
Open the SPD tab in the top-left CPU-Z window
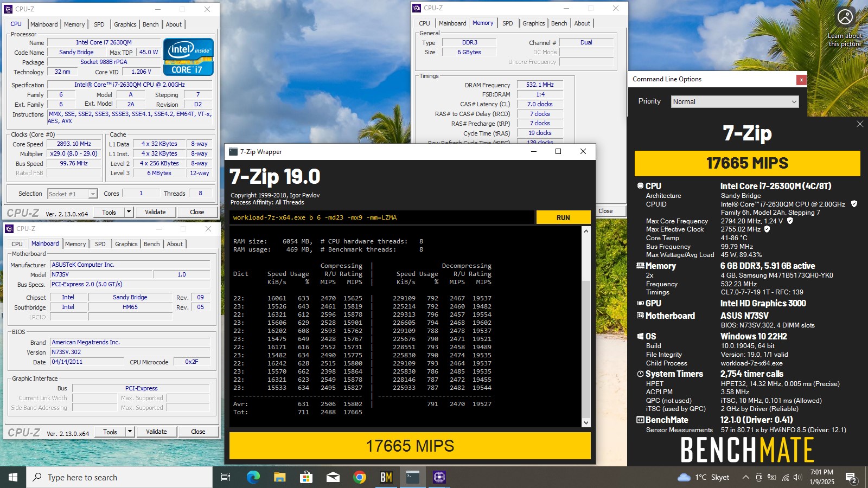click(99, 24)
